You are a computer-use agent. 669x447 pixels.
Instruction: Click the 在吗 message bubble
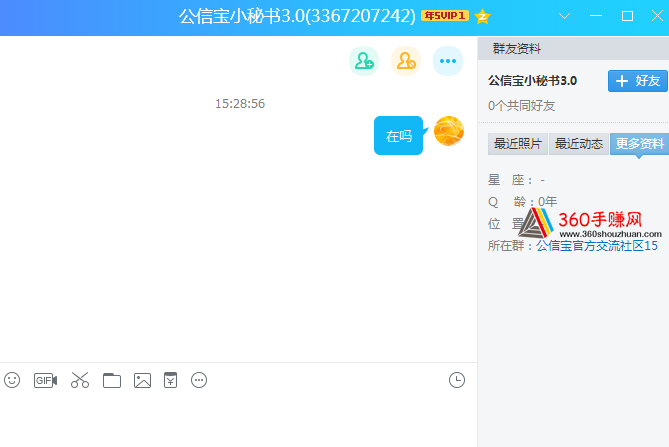[398, 136]
